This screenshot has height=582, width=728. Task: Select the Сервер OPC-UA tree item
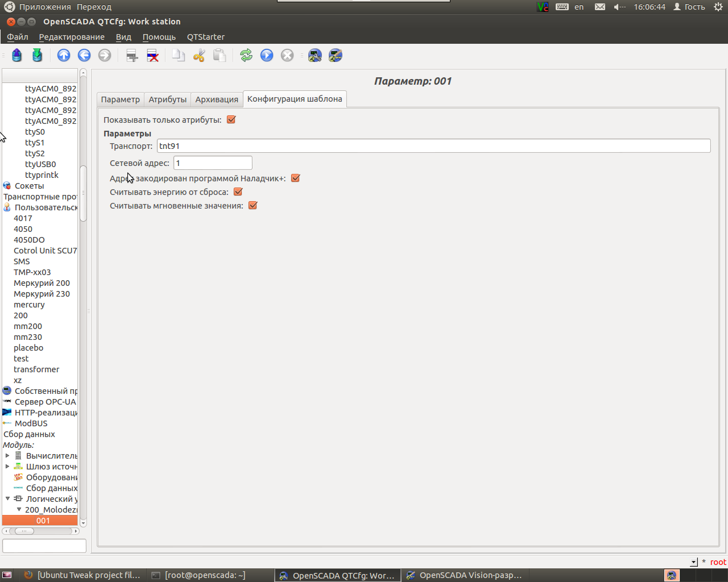tap(45, 402)
